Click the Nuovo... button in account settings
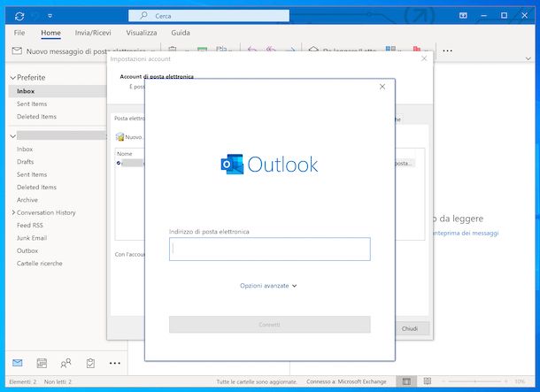Viewport: 540px width, 392px height. click(129, 137)
